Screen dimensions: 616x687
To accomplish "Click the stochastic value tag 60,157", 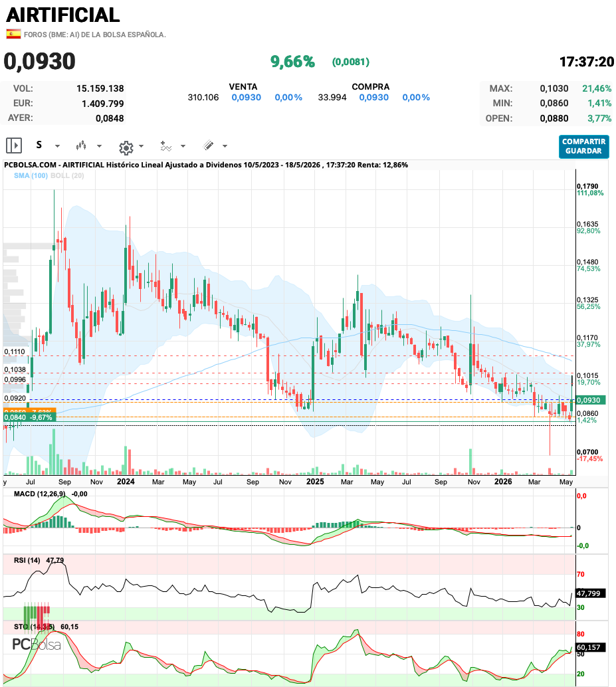I will 591,647.
